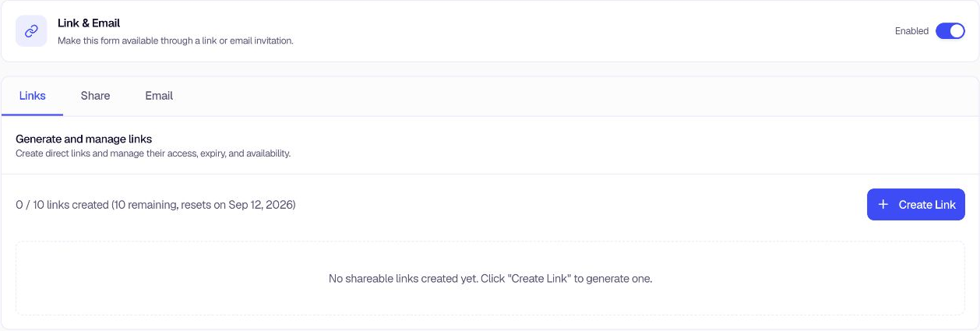Click the Enabled label beside the switch
980x331 pixels.
click(x=911, y=31)
